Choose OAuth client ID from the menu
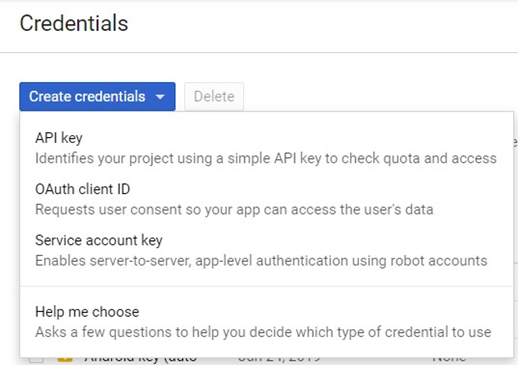 (x=266, y=199)
